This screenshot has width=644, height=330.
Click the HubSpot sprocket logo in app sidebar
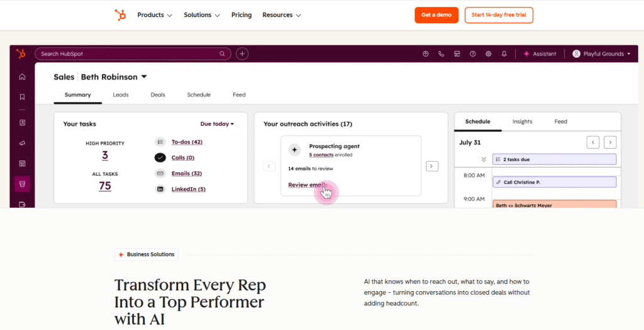click(21, 54)
